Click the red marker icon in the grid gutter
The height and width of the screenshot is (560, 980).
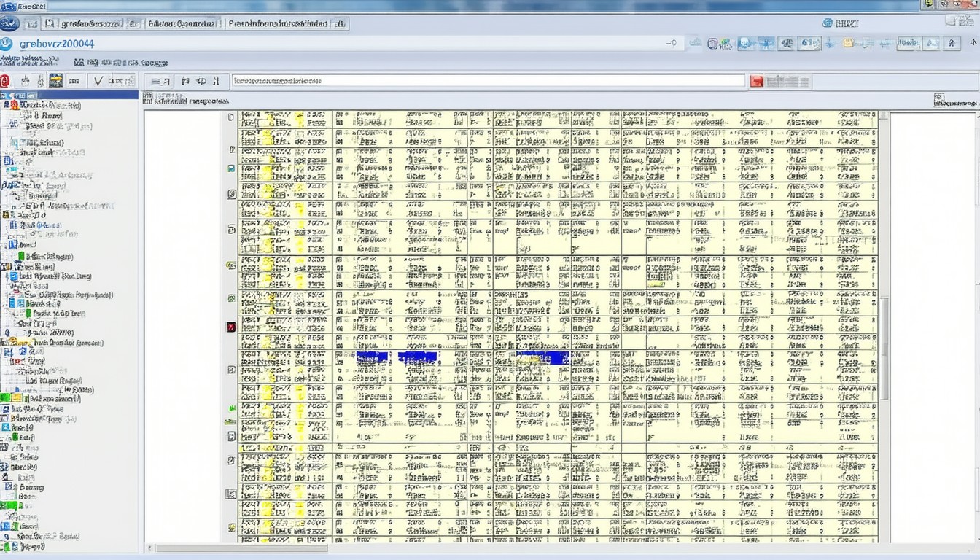(231, 327)
